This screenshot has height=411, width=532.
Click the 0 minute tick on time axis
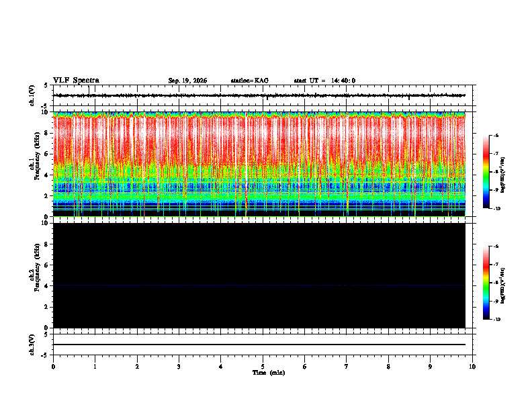click(x=53, y=367)
